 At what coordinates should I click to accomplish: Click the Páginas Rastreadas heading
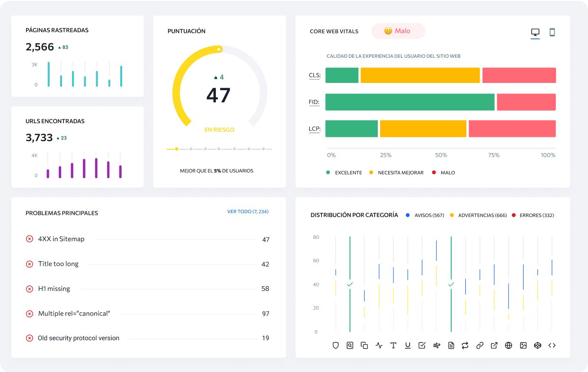pyautogui.click(x=57, y=30)
